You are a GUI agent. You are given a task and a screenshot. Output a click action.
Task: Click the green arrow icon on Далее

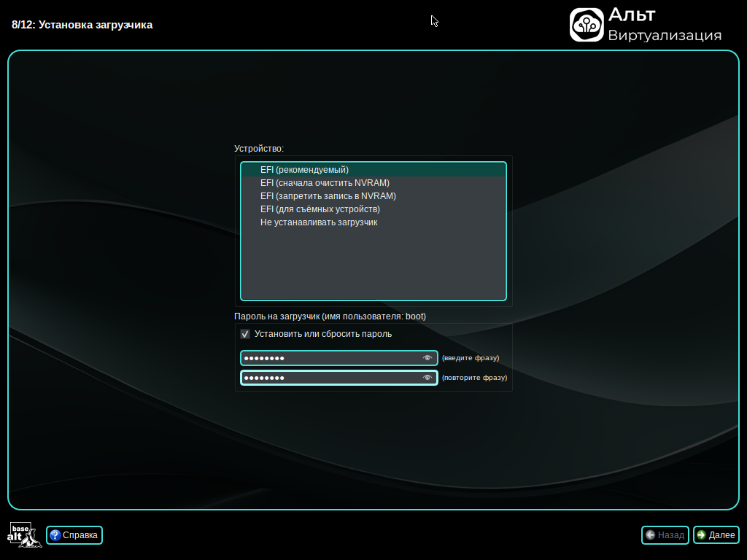(x=701, y=535)
